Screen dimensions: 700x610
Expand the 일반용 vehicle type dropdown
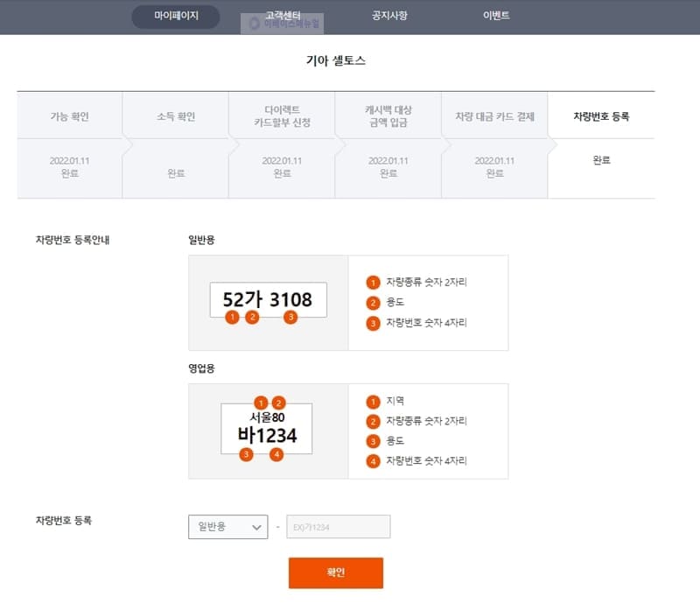(228, 527)
